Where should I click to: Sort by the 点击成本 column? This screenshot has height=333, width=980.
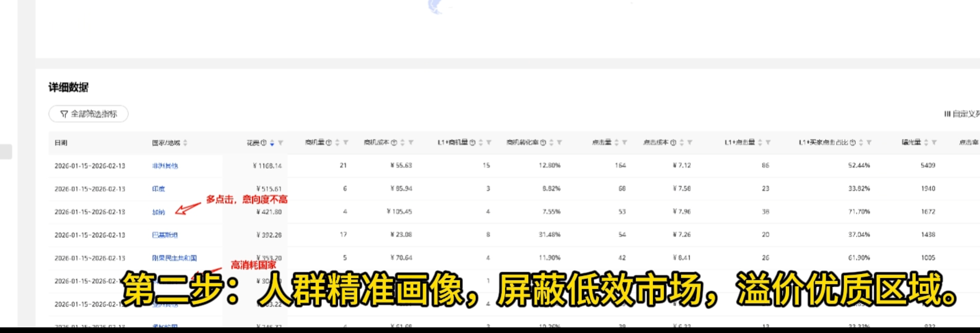coord(682,143)
